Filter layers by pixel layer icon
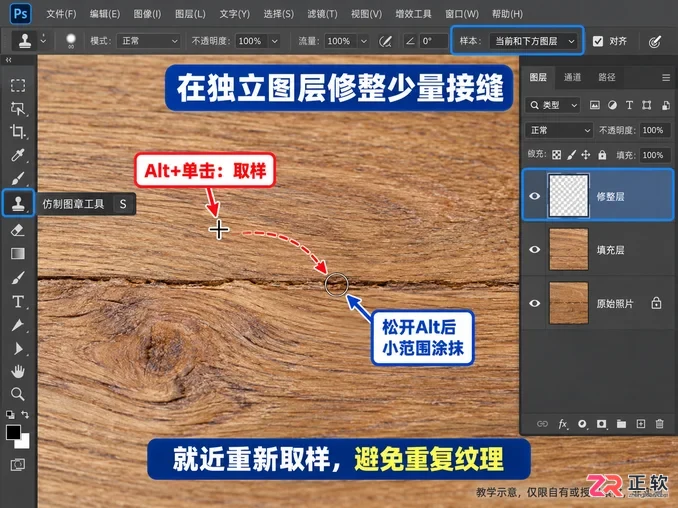 (x=595, y=105)
